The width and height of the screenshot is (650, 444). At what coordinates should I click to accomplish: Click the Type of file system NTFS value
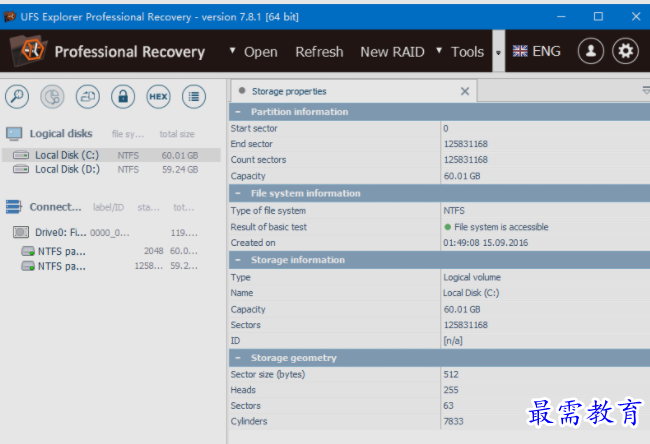(x=454, y=211)
